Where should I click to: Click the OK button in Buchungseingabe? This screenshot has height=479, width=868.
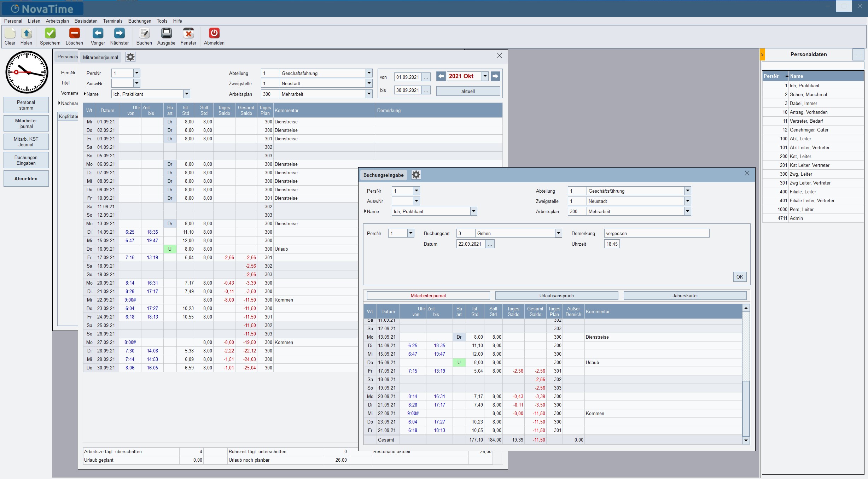740,277
